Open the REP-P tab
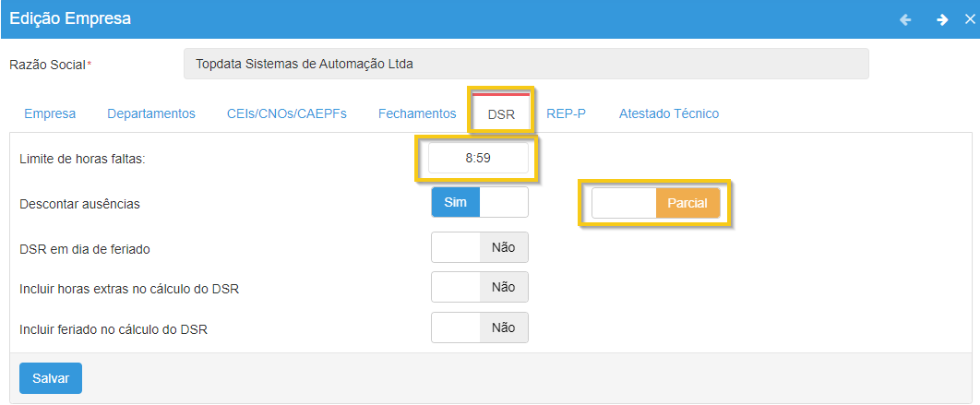The height and width of the screenshot is (405, 980). [x=566, y=113]
